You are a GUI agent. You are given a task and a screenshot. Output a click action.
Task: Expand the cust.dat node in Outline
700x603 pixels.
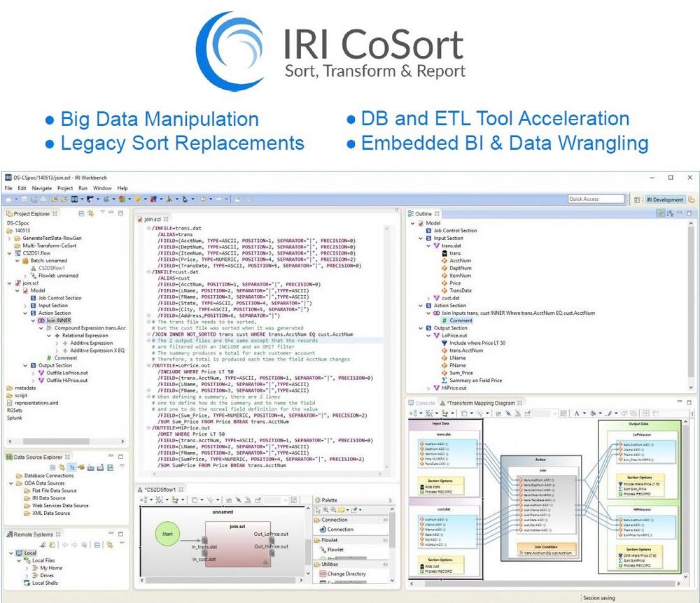428,298
